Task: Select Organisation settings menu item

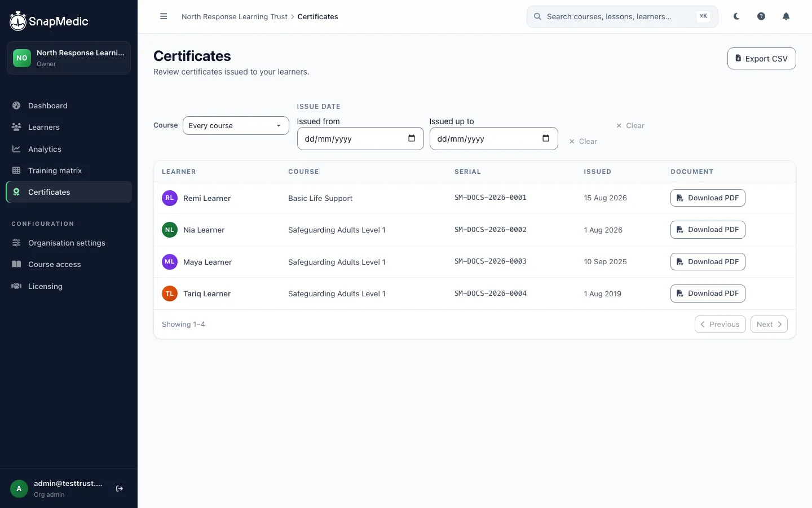Action: tap(69, 243)
